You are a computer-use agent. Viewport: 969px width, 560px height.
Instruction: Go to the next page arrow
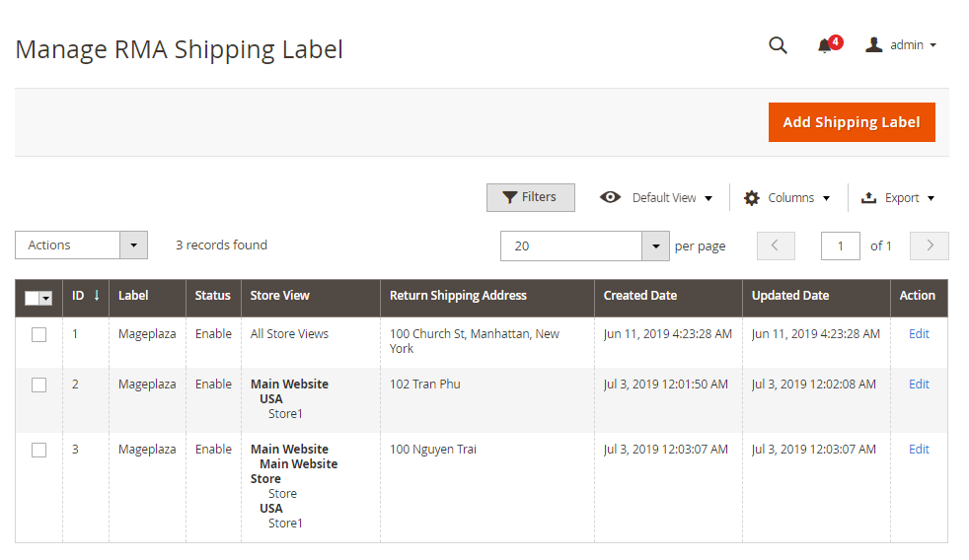[x=930, y=245]
